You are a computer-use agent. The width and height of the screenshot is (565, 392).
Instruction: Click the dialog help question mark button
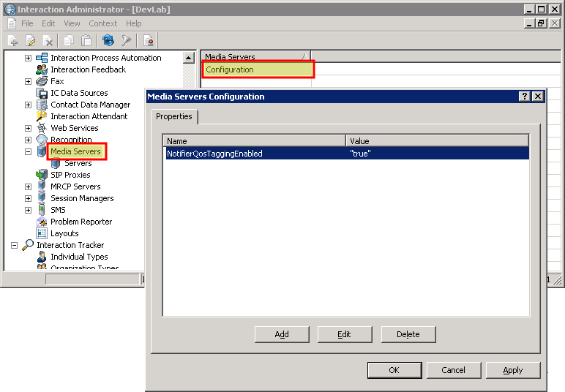(524, 96)
